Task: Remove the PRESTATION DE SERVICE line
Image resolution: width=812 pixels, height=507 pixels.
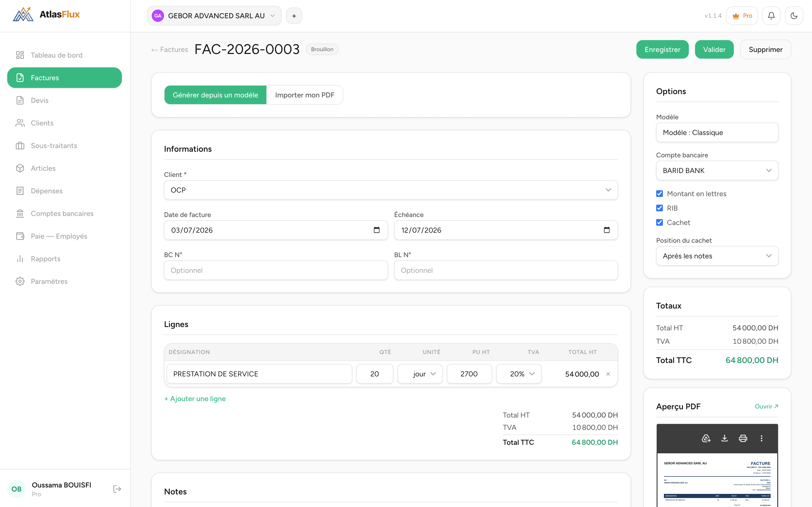Action: 608,374
